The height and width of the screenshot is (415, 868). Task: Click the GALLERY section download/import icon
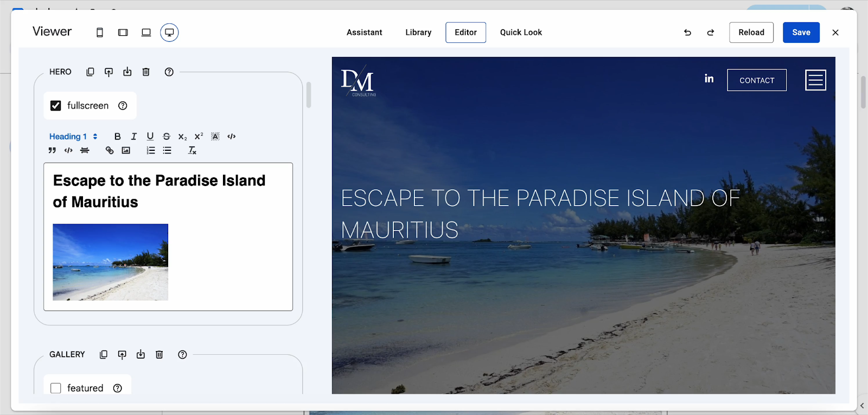(x=141, y=354)
